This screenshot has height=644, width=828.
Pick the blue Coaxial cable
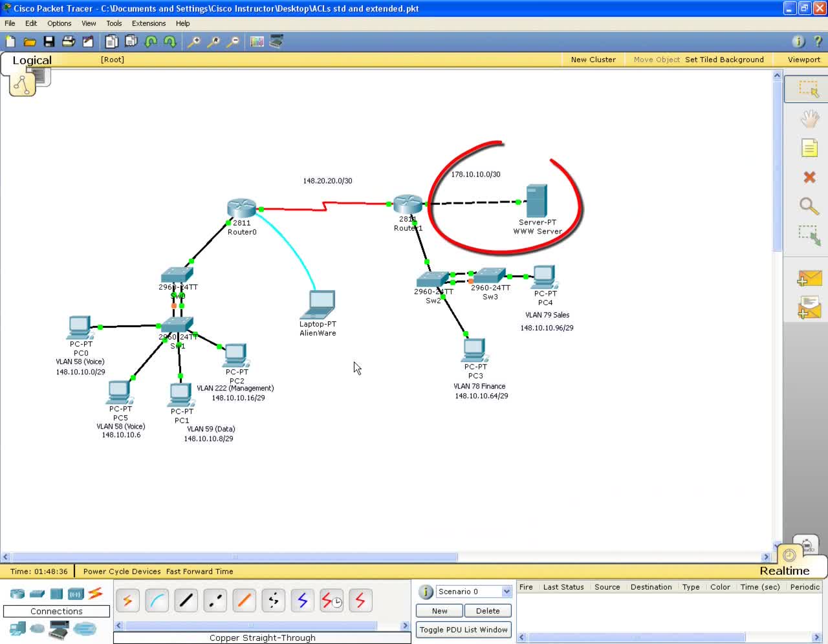302,601
